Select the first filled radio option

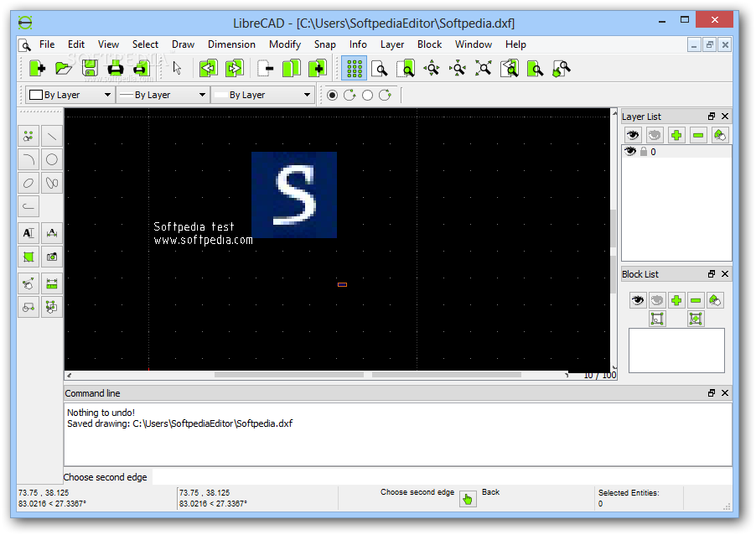point(332,95)
